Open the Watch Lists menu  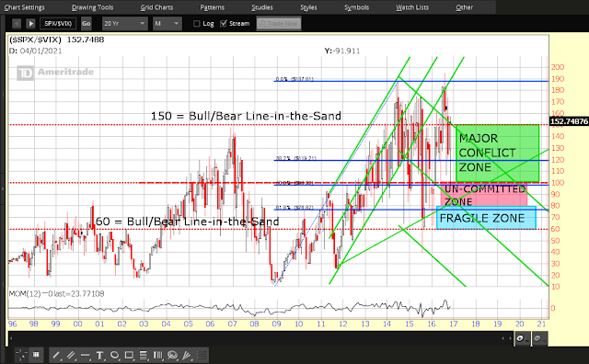coord(412,7)
